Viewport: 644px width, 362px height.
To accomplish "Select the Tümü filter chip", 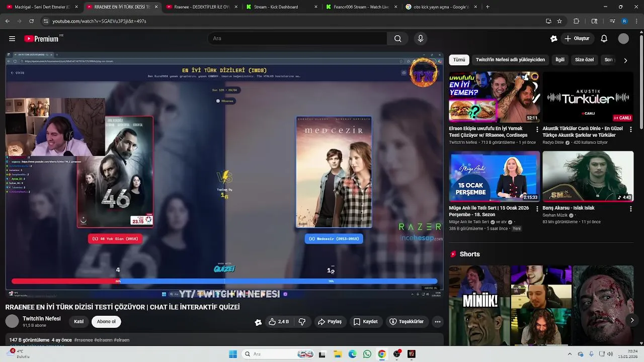I will coord(459,60).
